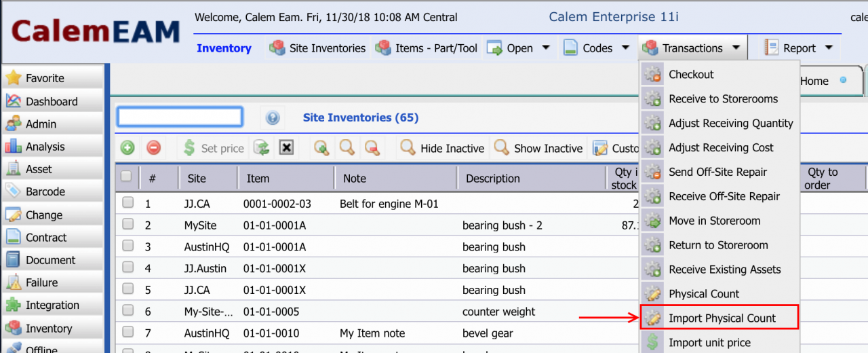This screenshot has height=353, width=868.
Task: Check row 1 JJ.CA checkbox
Action: click(x=127, y=202)
